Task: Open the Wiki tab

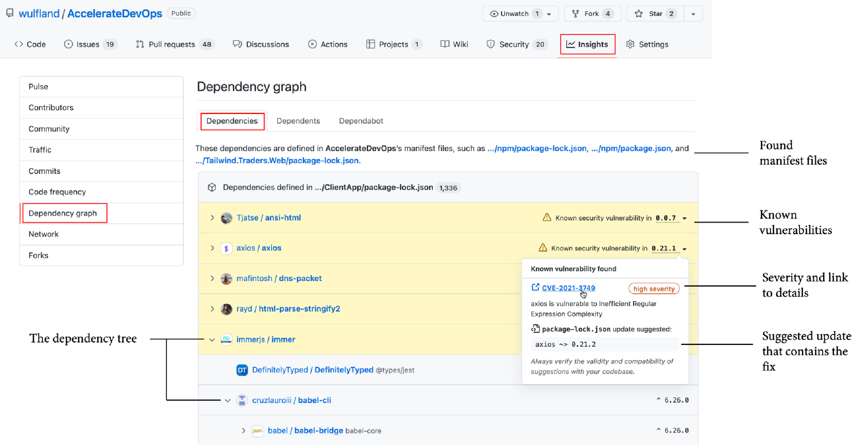Action: click(454, 44)
